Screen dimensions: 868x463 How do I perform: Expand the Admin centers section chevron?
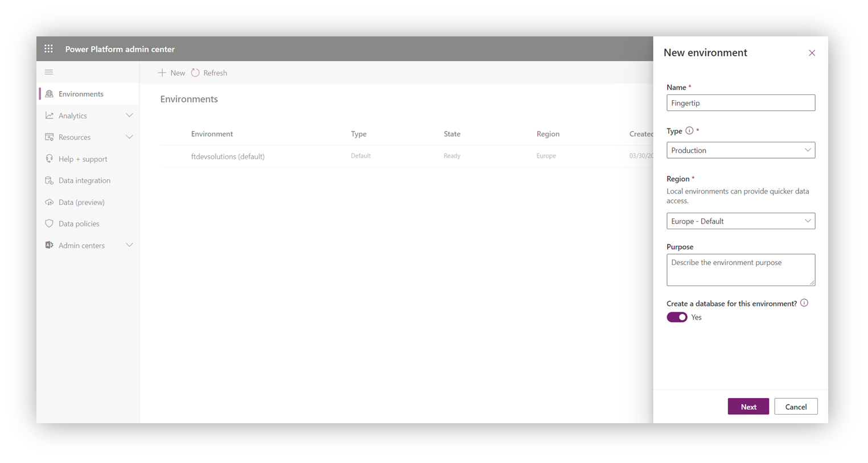(129, 245)
